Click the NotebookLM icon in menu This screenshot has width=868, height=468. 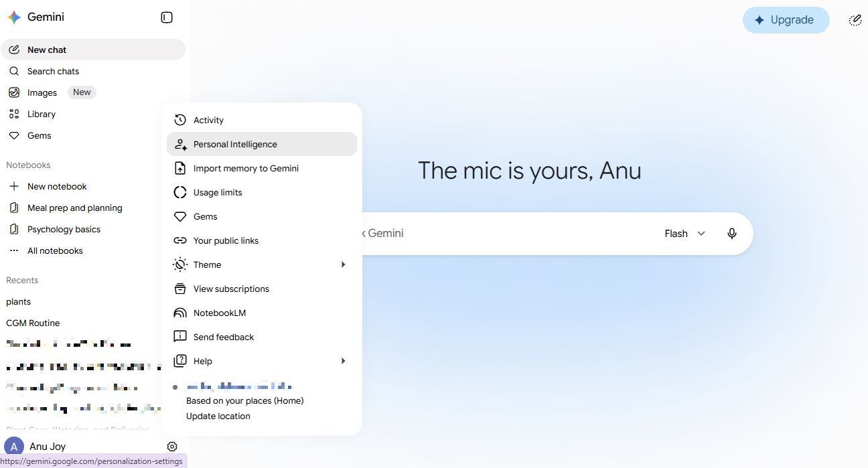coord(180,313)
